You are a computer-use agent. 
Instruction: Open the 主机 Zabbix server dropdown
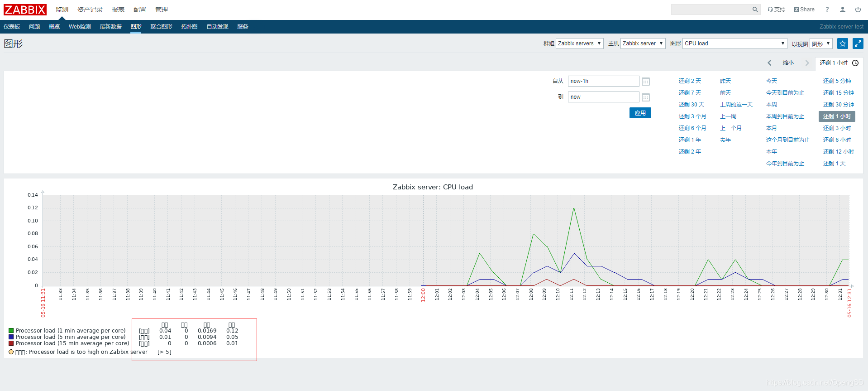click(643, 43)
